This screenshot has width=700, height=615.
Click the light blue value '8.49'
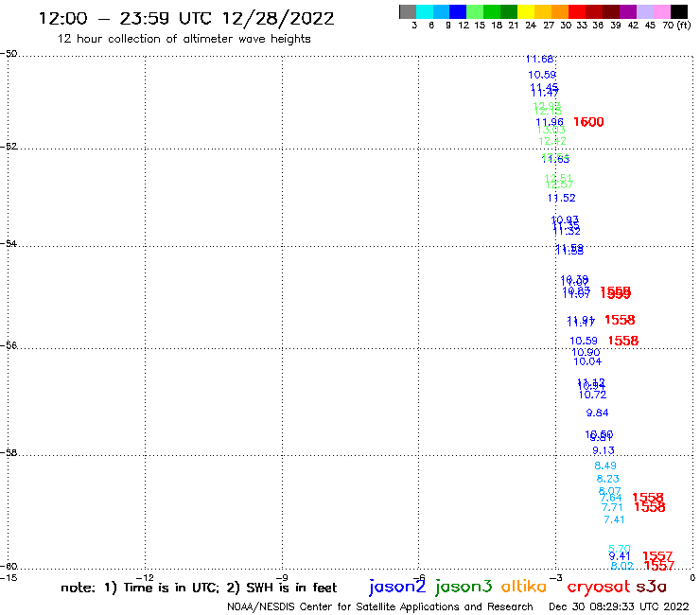point(605,466)
